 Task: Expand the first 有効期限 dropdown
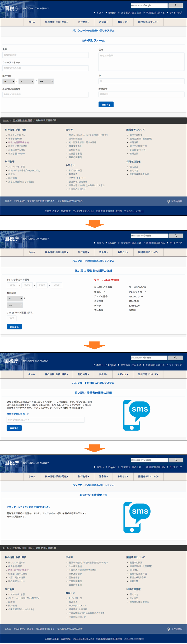(x=15, y=298)
